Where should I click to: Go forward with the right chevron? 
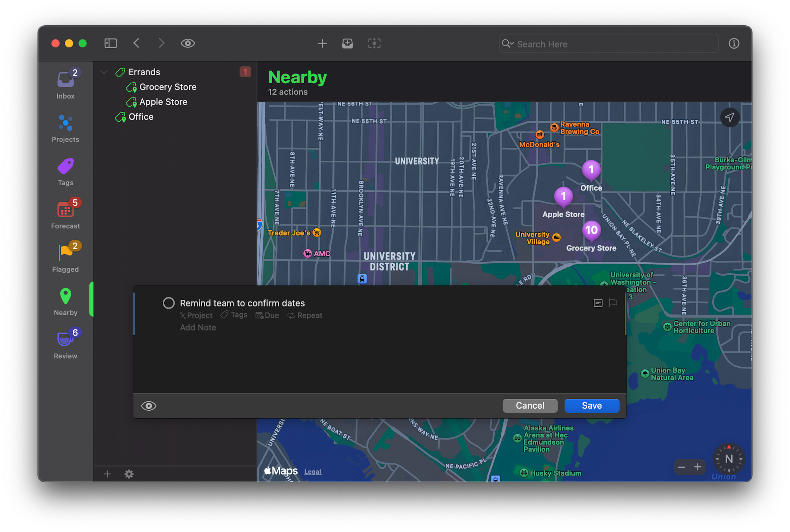pyautogui.click(x=161, y=43)
